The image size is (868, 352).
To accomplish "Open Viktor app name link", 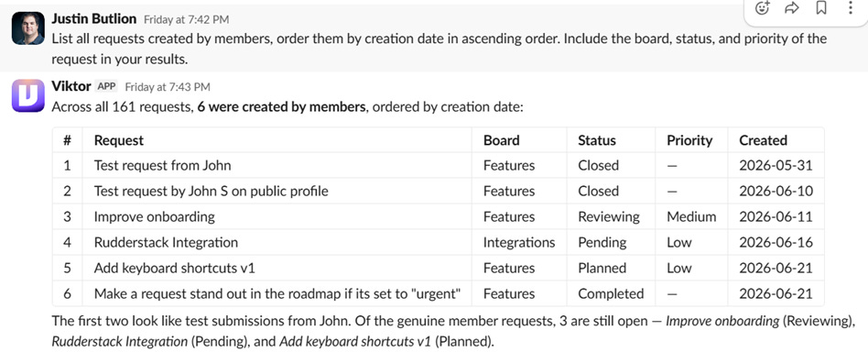I will pyautogui.click(x=71, y=86).
